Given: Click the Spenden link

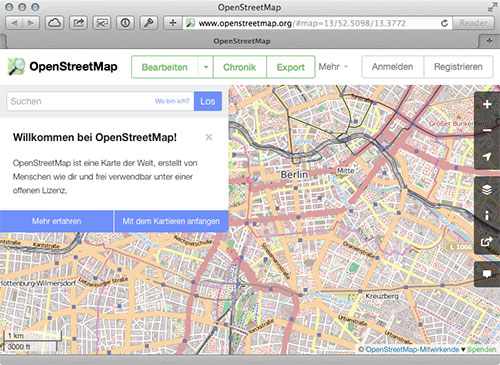Looking at the screenshot, I should click(481, 349).
